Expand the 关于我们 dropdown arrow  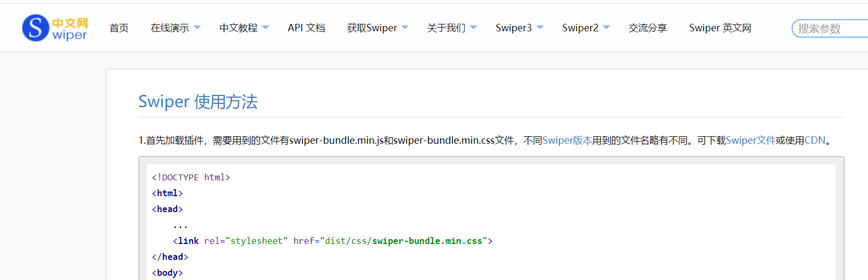[x=473, y=28]
